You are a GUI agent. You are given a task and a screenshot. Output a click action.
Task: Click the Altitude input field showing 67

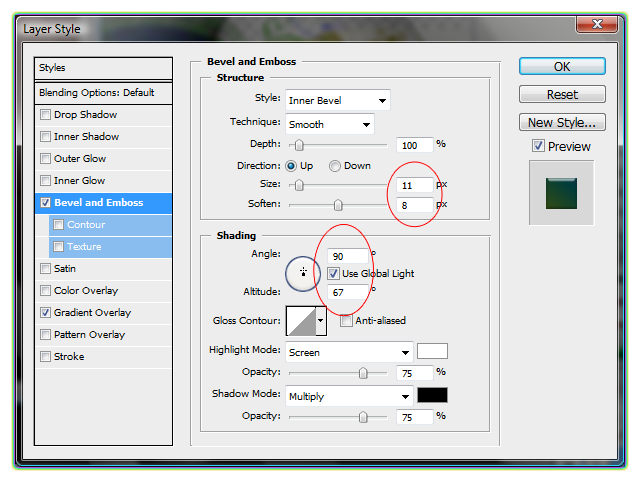(348, 292)
